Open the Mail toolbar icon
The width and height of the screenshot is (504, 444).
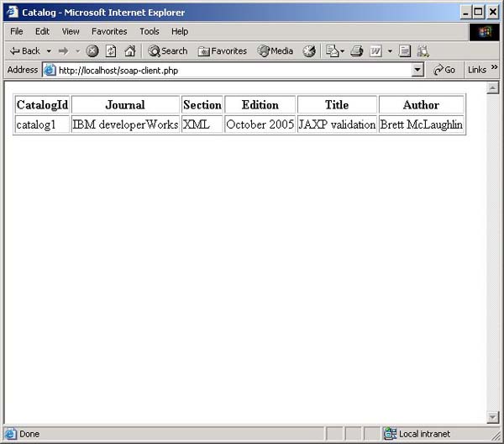tap(334, 50)
